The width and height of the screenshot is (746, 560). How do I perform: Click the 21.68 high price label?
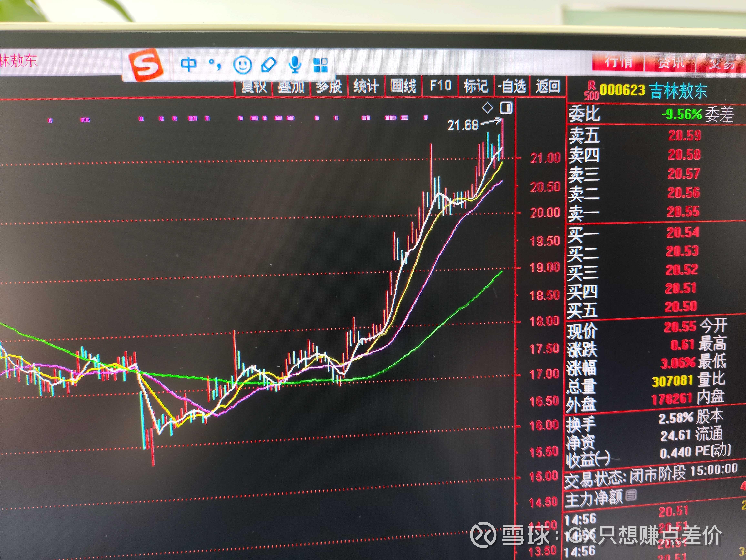click(x=463, y=125)
